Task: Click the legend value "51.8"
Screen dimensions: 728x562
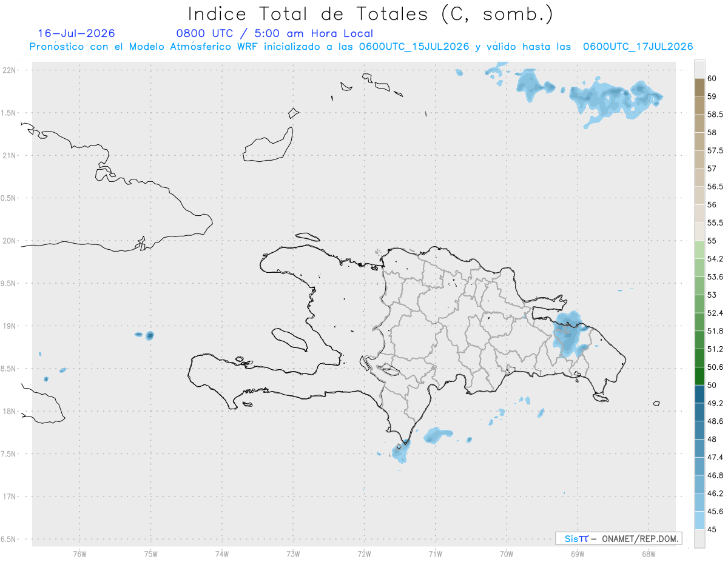Action: coord(715,331)
